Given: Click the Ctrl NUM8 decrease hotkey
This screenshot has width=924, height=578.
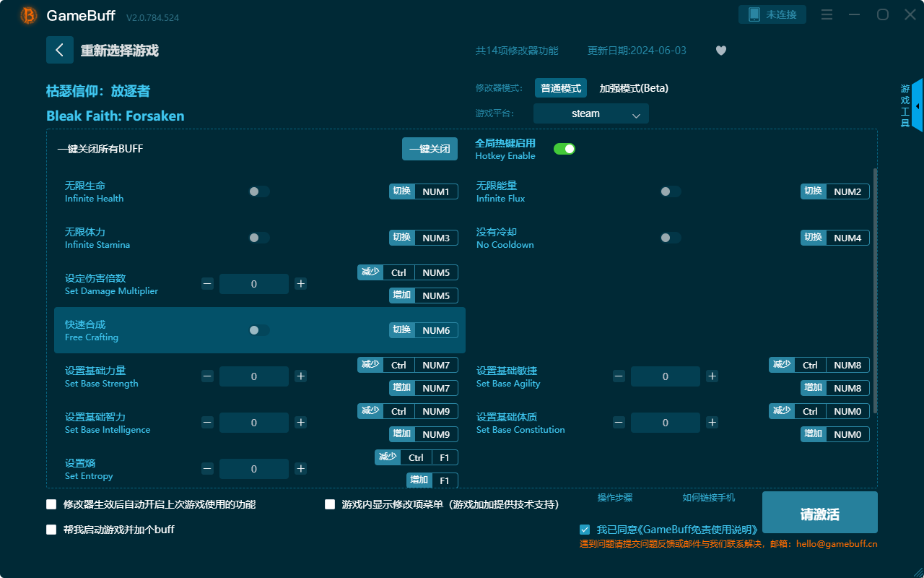Looking at the screenshot, I should (x=819, y=365).
